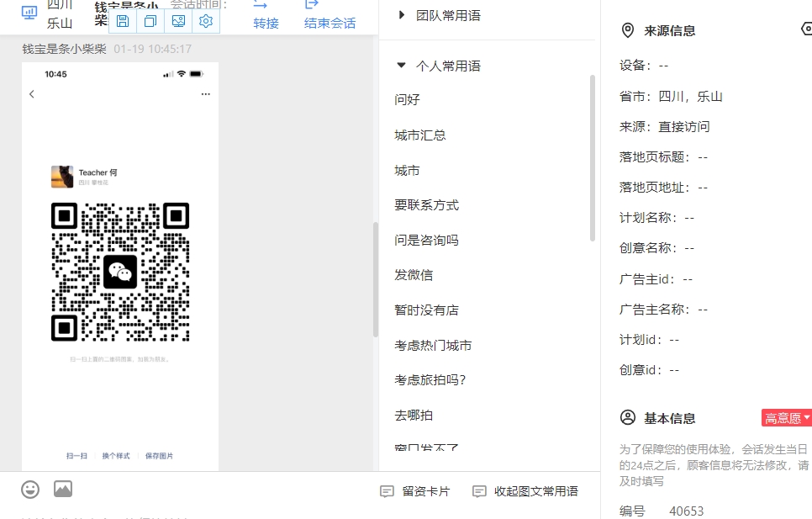Click the 来源:直接访问 row
The height and width of the screenshot is (519, 812).
665,126
